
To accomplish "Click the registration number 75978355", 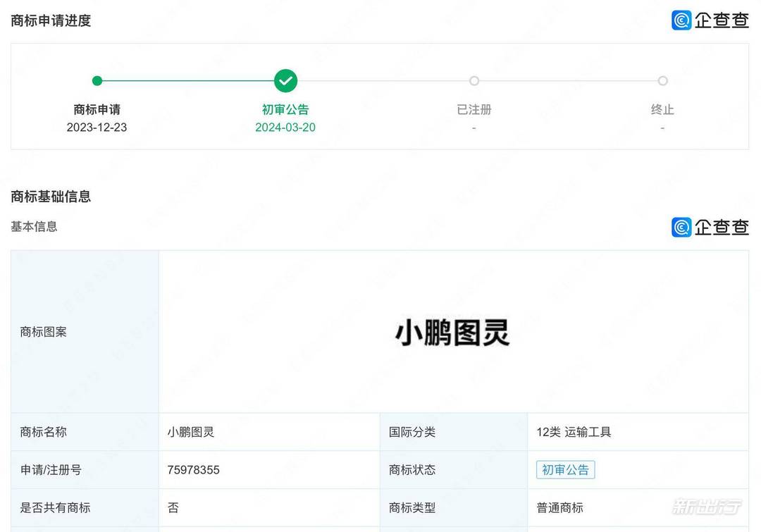I will 193,469.
